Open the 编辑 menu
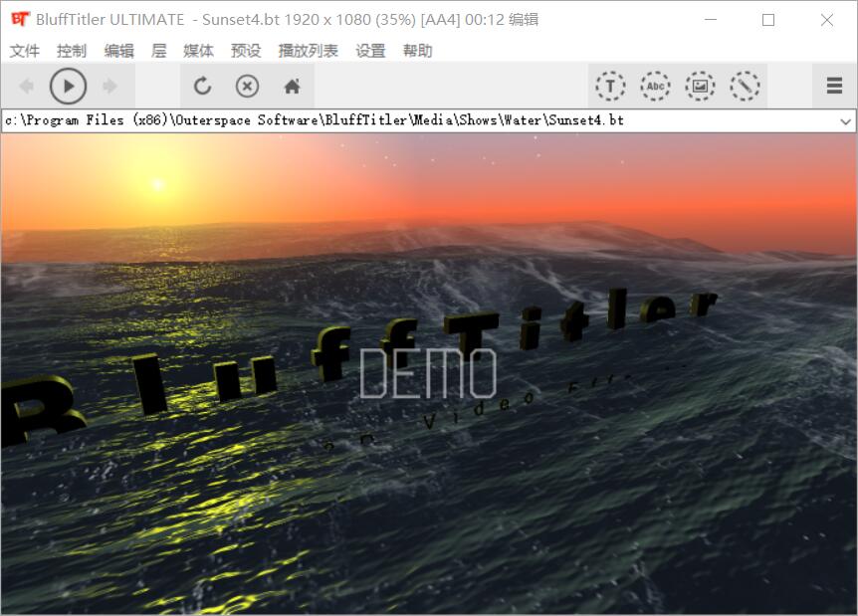The width and height of the screenshot is (858, 616). click(119, 51)
